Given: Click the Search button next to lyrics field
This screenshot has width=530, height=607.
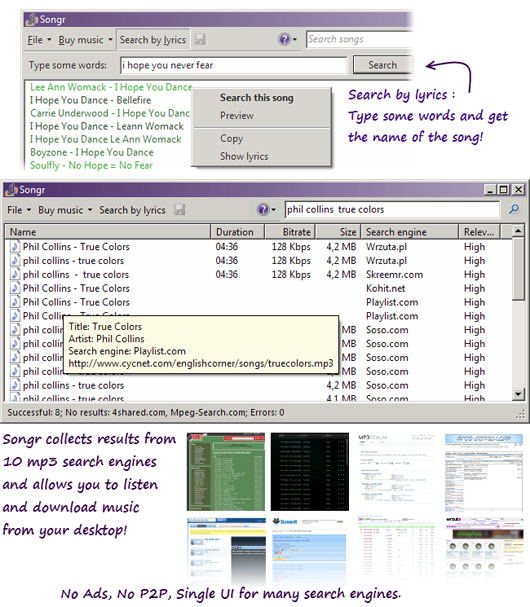Looking at the screenshot, I should click(382, 65).
